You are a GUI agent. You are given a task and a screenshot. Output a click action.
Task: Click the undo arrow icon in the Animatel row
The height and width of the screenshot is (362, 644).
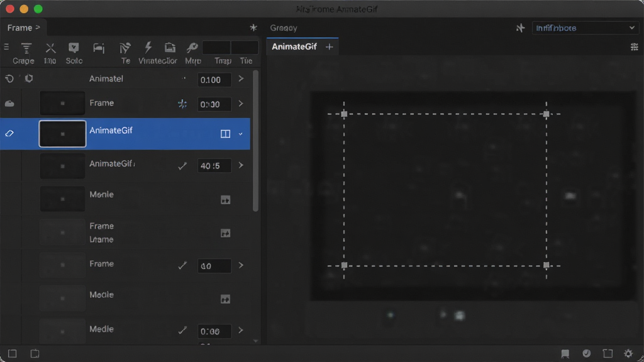(x=9, y=79)
